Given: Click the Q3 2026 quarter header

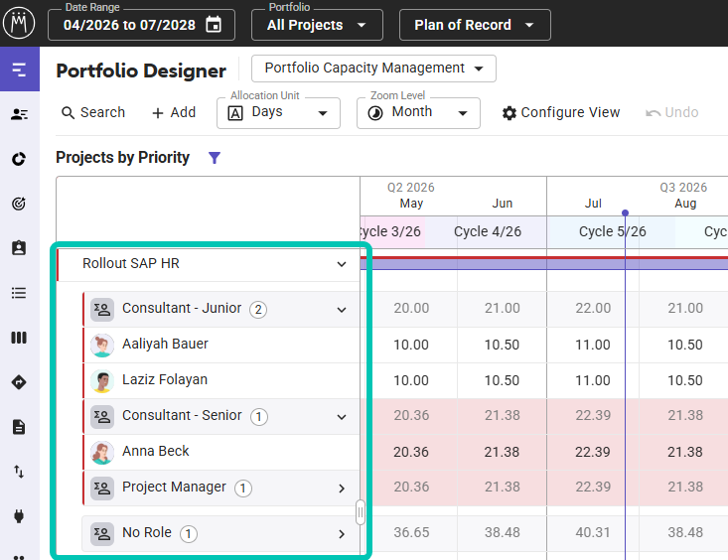Looking at the screenshot, I should [x=683, y=187].
